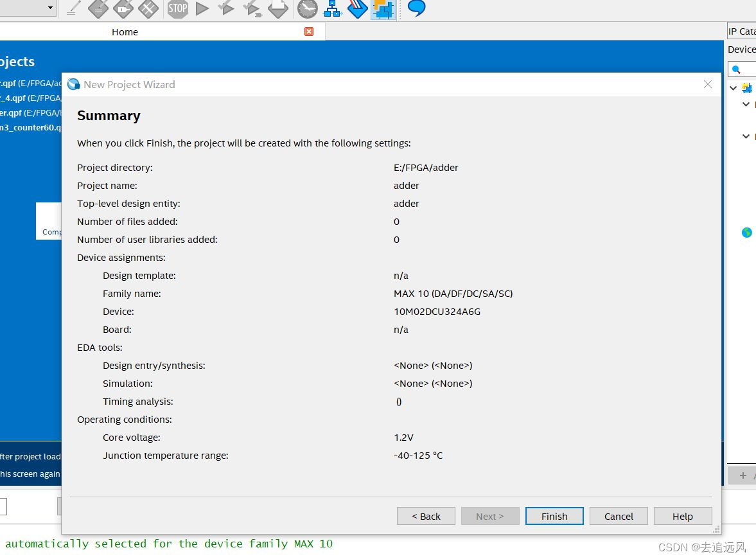Image resolution: width=756 pixels, height=559 pixels.
Task: Open the RTL netlist viewer hierarchy icon
Action: tap(332, 8)
